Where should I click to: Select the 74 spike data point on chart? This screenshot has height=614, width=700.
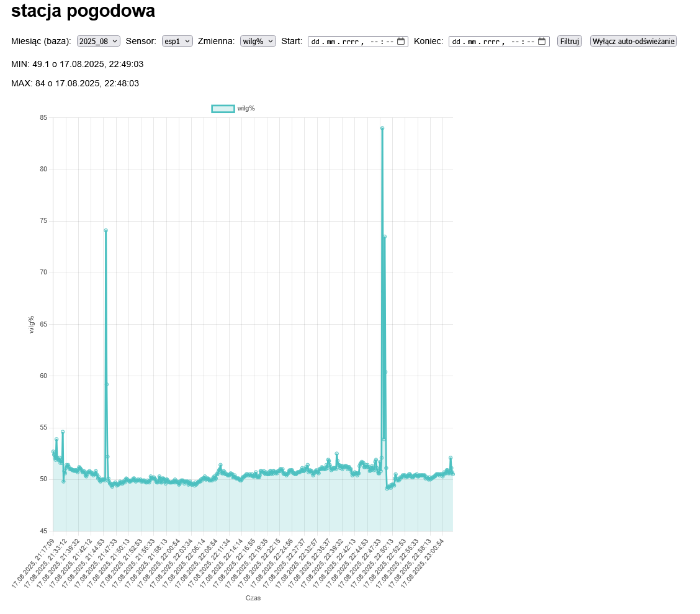coord(106,230)
